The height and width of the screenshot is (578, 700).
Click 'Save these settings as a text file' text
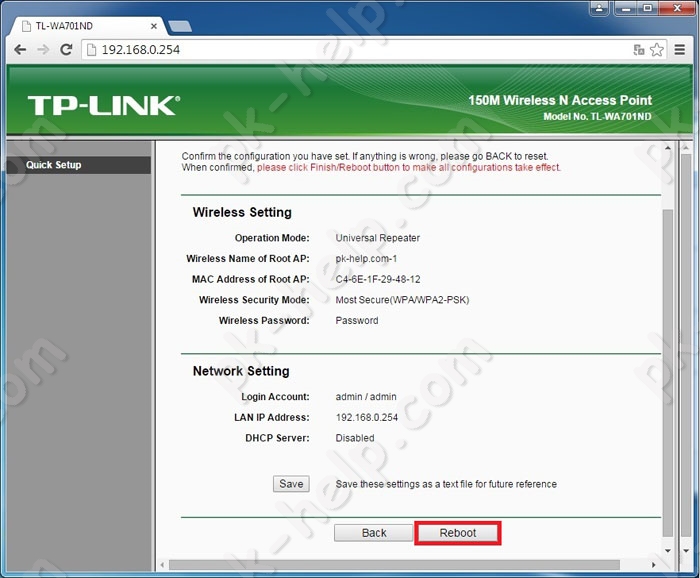pos(446,484)
